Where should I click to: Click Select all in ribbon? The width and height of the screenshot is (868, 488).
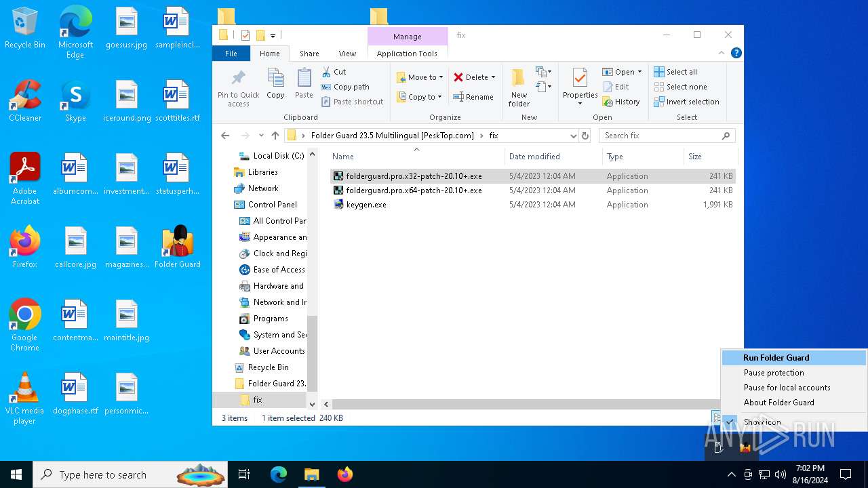pos(675,72)
